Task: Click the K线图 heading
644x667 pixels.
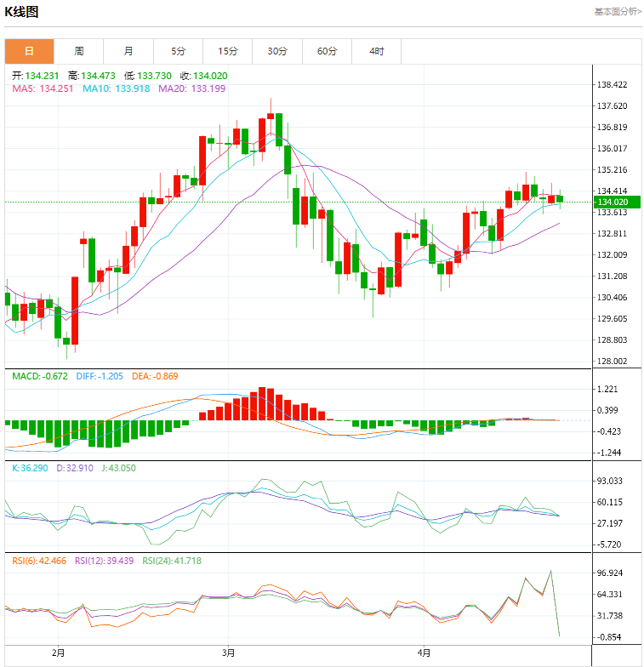Action: point(22,12)
